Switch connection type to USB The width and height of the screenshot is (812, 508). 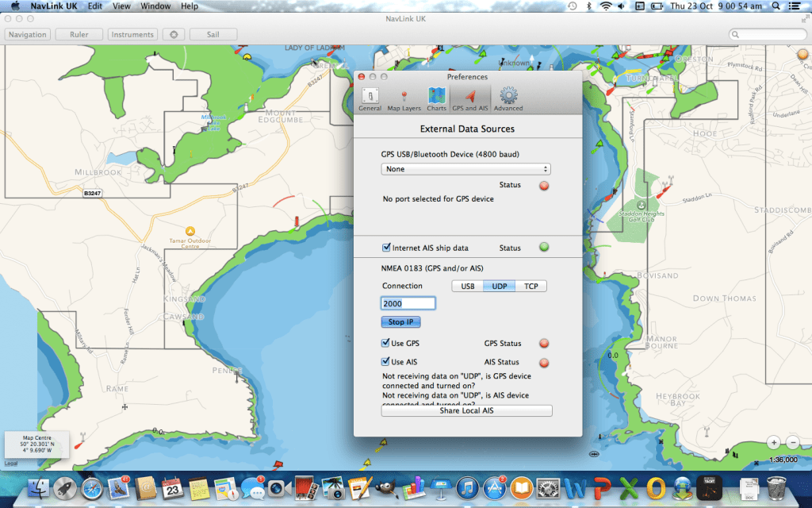click(467, 286)
